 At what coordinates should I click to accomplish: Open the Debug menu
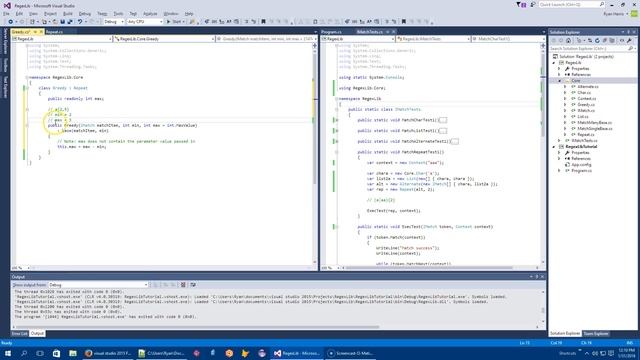coord(85,14)
